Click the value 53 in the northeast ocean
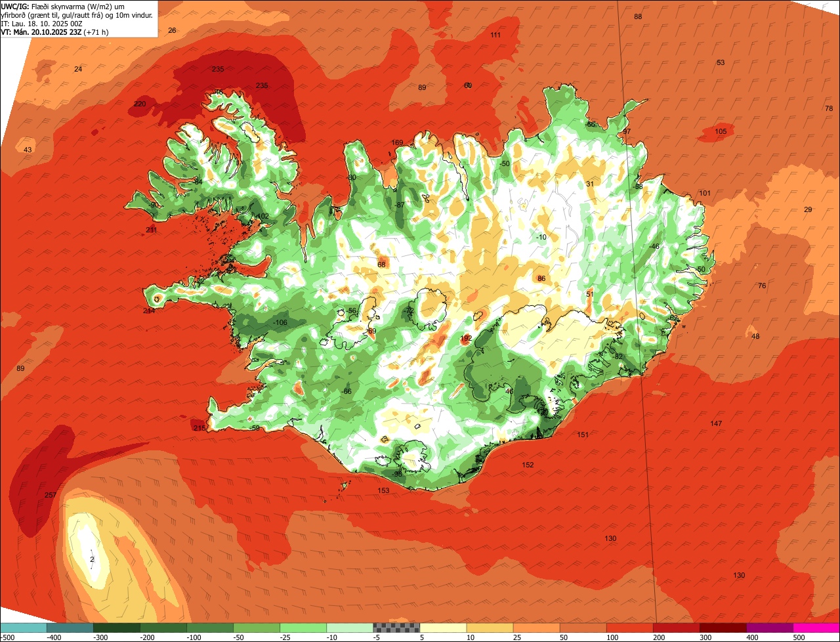Image resolution: width=840 pixels, height=642 pixels. point(721,62)
